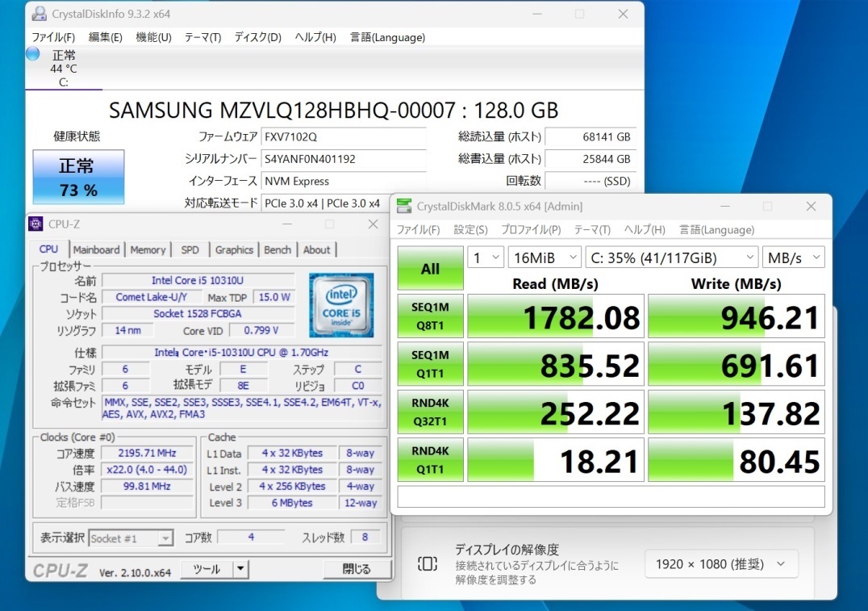This screenshot has width=868, height=611.
Task: Click the RND4K Q32T1 write result 137.82
Action: coord(737,412)
